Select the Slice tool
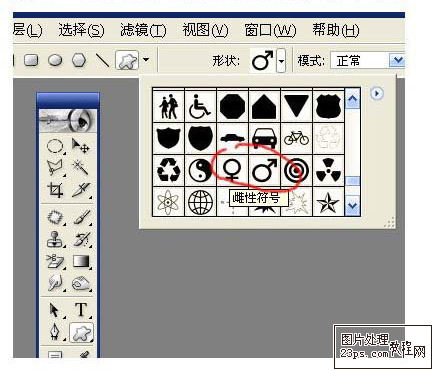 pyautogui.click(x=80, y=190)
